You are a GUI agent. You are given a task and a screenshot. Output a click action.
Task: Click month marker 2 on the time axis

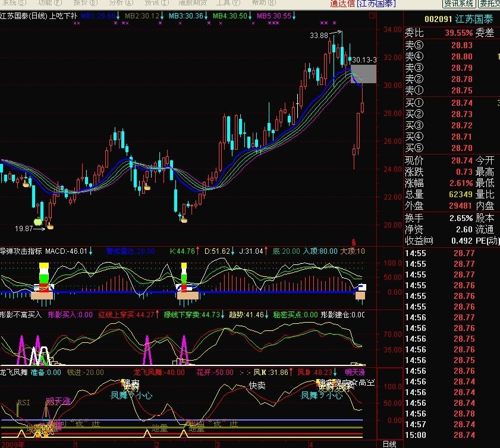tap(157, 444)
